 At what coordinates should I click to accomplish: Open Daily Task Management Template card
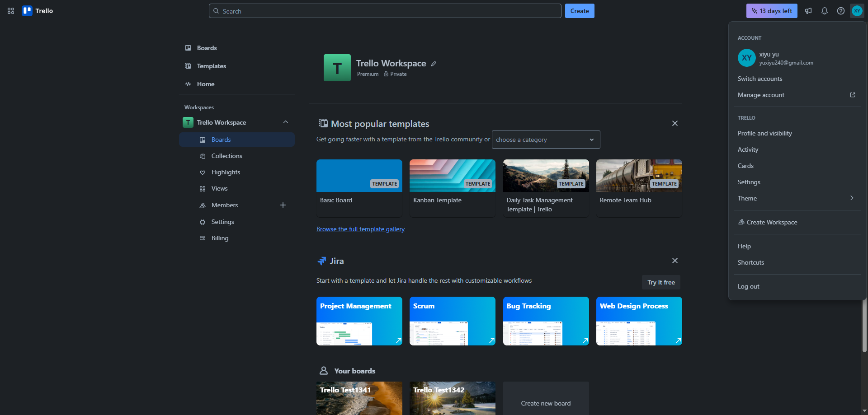pyautogui.click(x=546, y=188)
